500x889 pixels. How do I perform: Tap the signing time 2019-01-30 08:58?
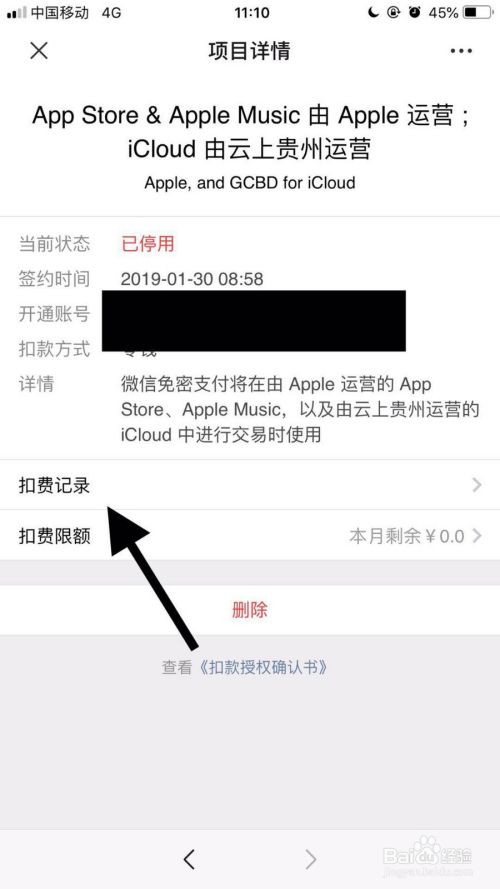click(192, 279)
